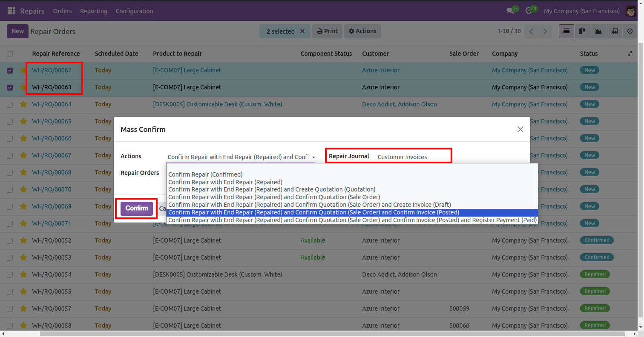Toggle the star on WH/RO/00068
644x337 pixels.
click(23, 172)
